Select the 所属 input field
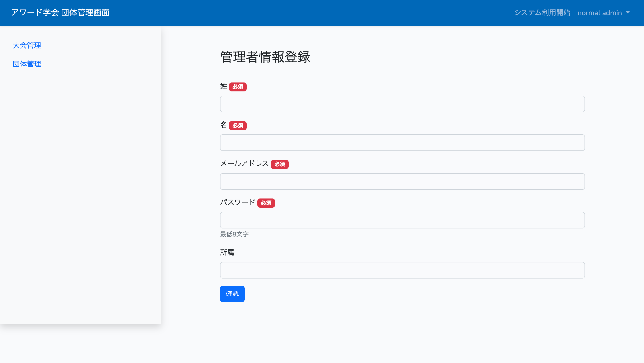 click(402, 270)
